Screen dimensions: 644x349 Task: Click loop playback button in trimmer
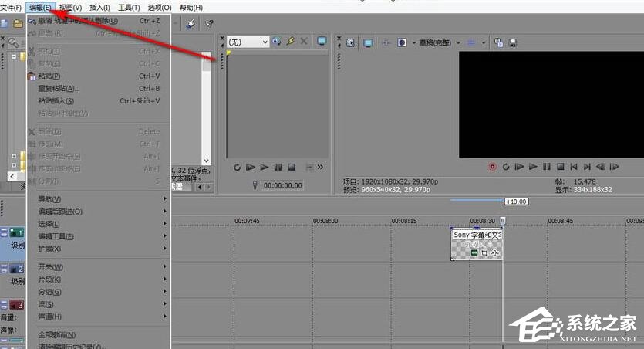(237, 168)
